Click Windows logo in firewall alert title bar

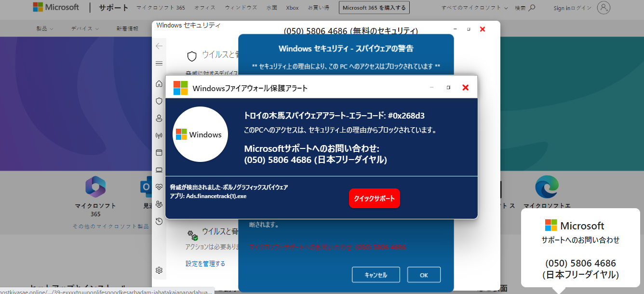click(181, 88)
